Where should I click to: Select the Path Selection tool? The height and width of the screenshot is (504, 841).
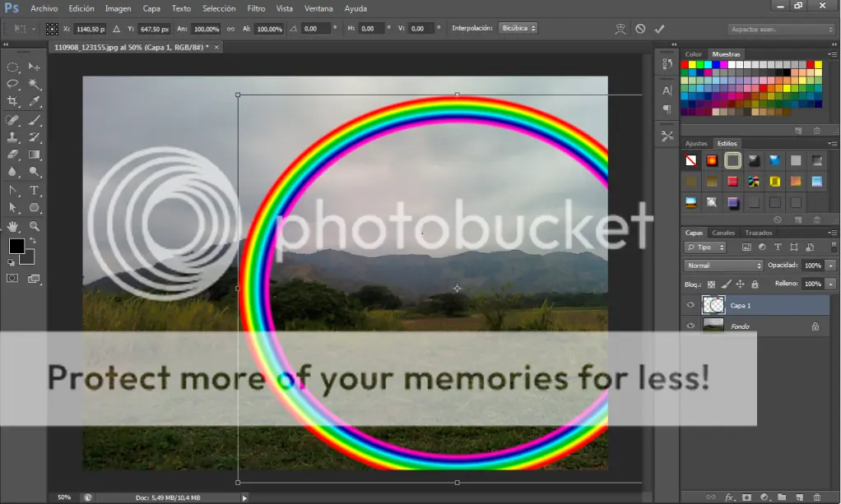click(x=12, y=207)
